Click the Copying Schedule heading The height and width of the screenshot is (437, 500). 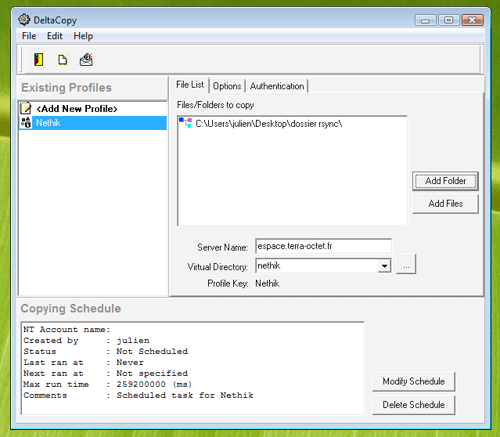coord(71,309)
